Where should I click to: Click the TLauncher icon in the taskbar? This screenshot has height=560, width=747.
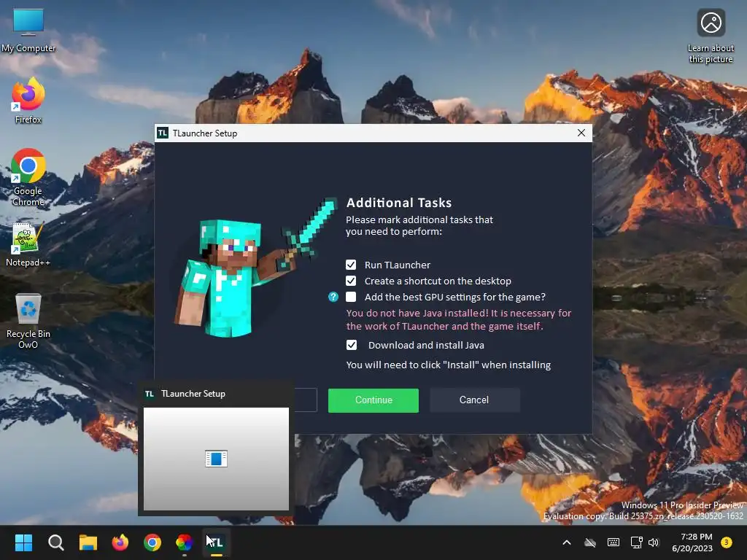pyautogui.click(x=216, y=542)
